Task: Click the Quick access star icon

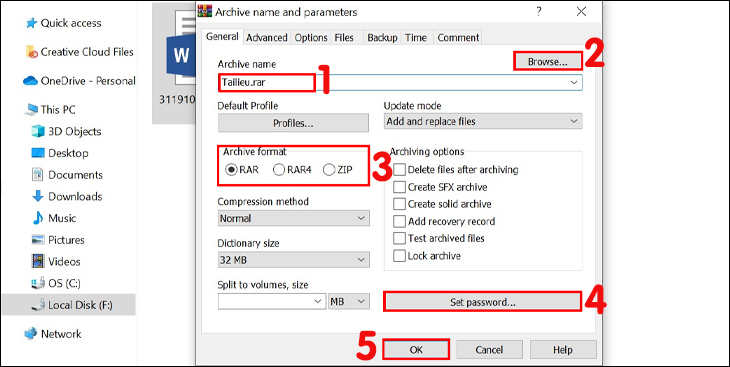Action: point(31,23)
